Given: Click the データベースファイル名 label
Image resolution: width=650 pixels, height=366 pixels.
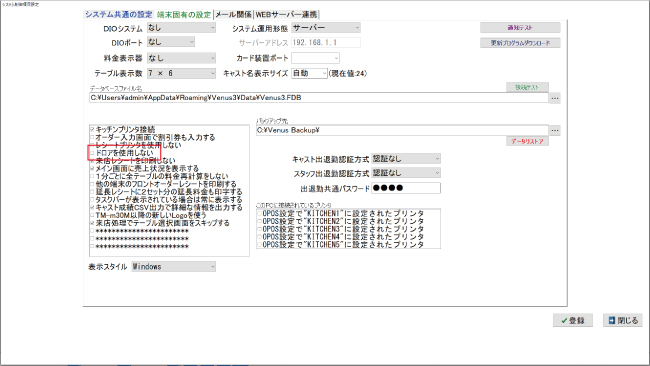Looking at the screenshot, I should click(116, 88).
